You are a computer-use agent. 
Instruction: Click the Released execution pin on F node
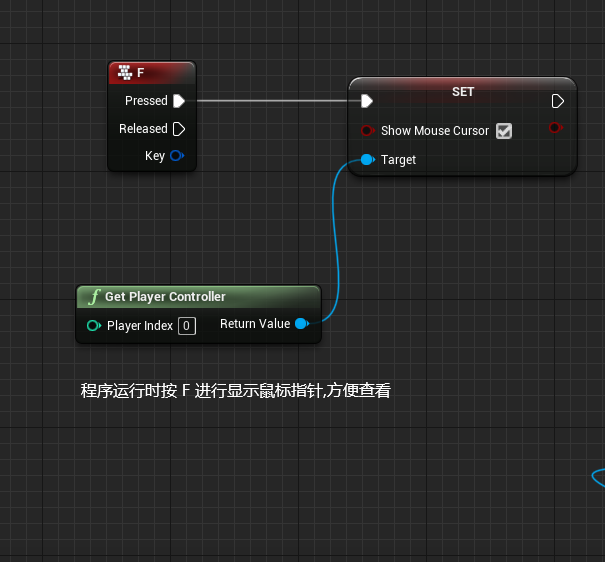(179, 129)
